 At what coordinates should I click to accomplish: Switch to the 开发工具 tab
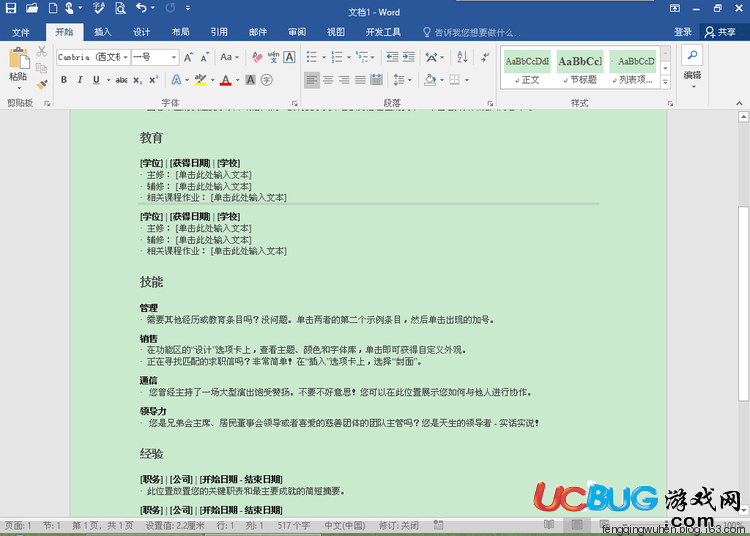tap(383, 32)
